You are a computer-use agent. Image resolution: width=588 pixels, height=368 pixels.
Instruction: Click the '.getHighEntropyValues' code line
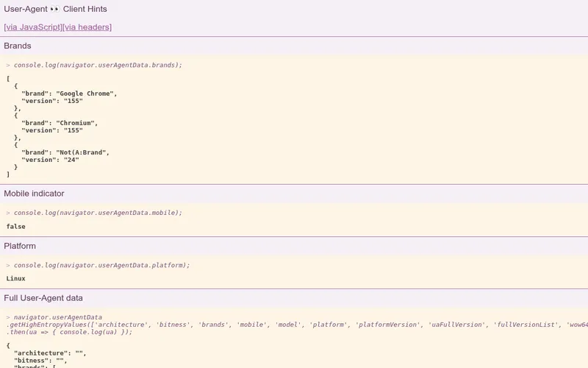point(297,325)
